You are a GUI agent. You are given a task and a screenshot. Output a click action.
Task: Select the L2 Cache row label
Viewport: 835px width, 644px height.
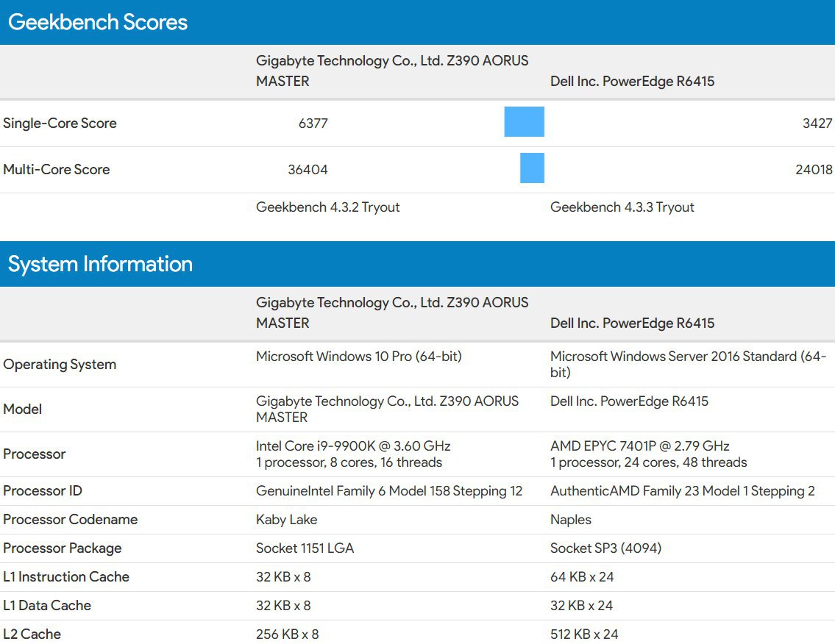point(32,634)
